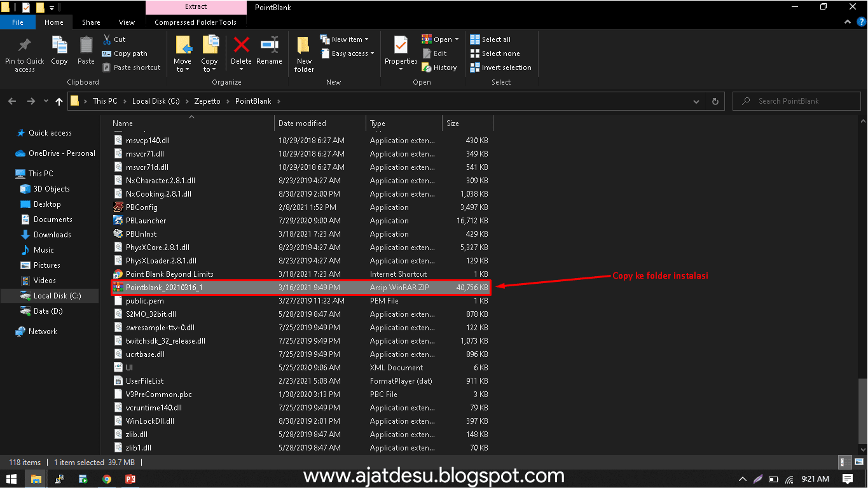
Task: Switch to details view layout icon
Action: [x=844, y=463]
